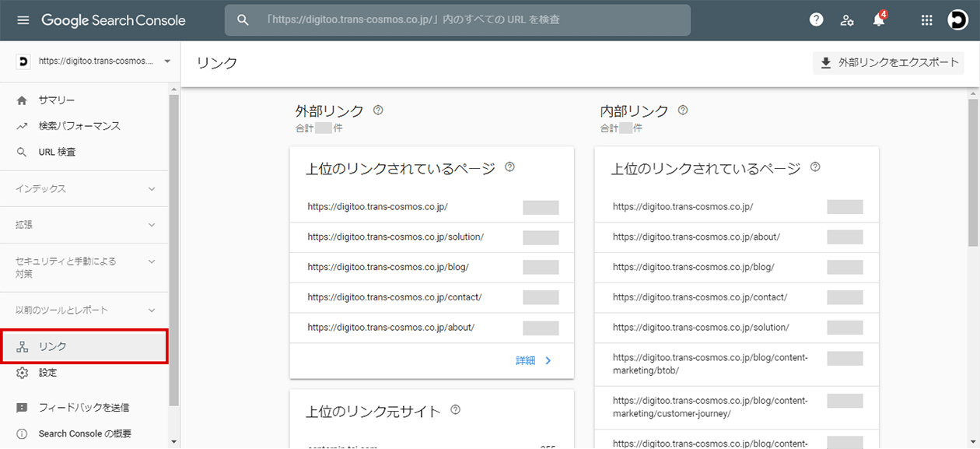Click the Google Search Console logo
The image size is (980, 449).
pyautogui.click(x=114, y=20)
